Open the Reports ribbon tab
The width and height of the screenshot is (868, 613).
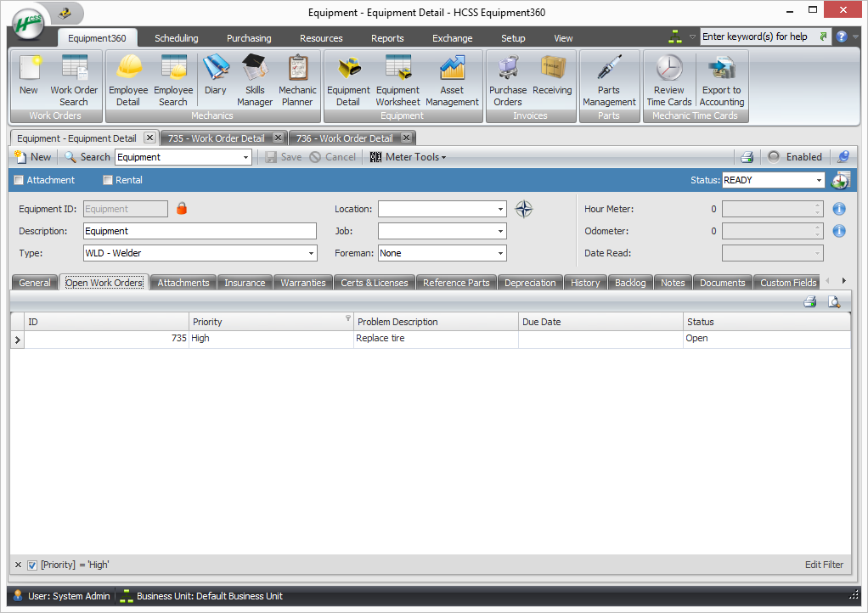(387, 38)
